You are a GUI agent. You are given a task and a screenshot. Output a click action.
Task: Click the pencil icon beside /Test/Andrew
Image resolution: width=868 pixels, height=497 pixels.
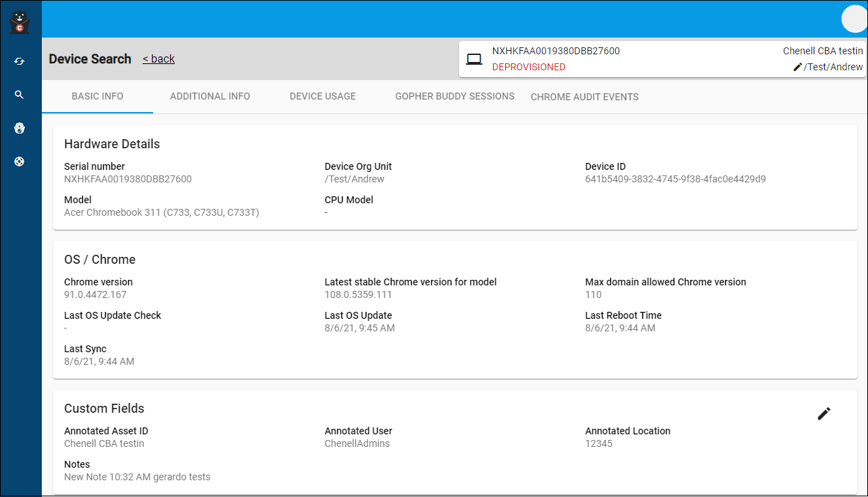(x=798, y=67)
